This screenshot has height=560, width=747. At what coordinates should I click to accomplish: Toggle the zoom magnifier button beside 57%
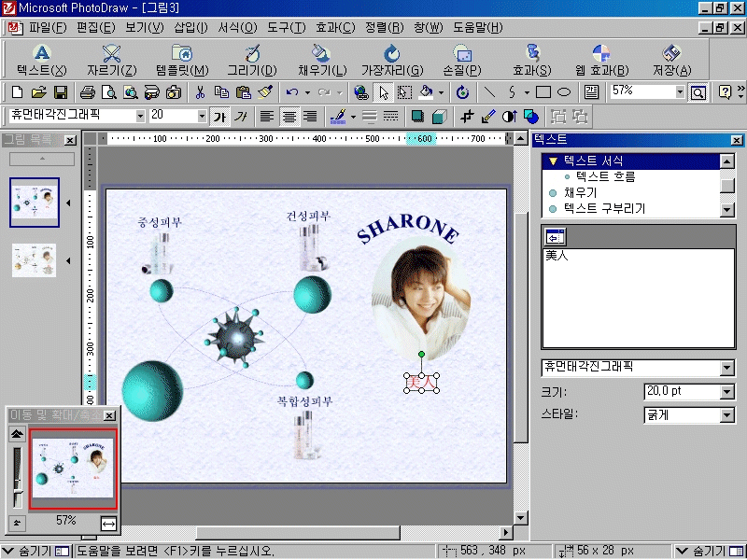click(x=698, y=91)
